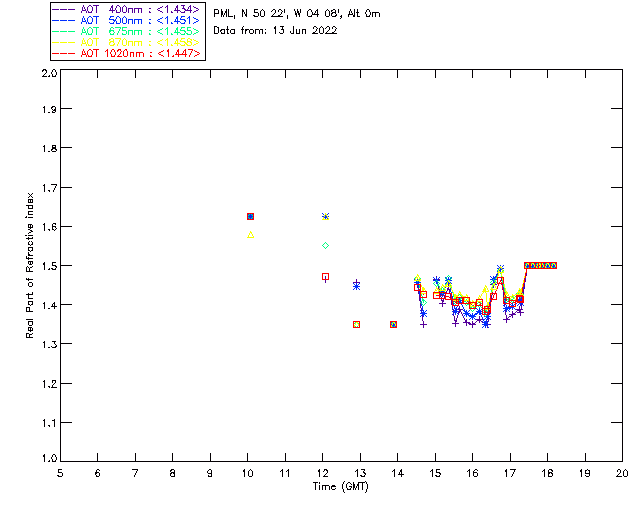Click the red square marker at time 14

(x=393, y=325)
